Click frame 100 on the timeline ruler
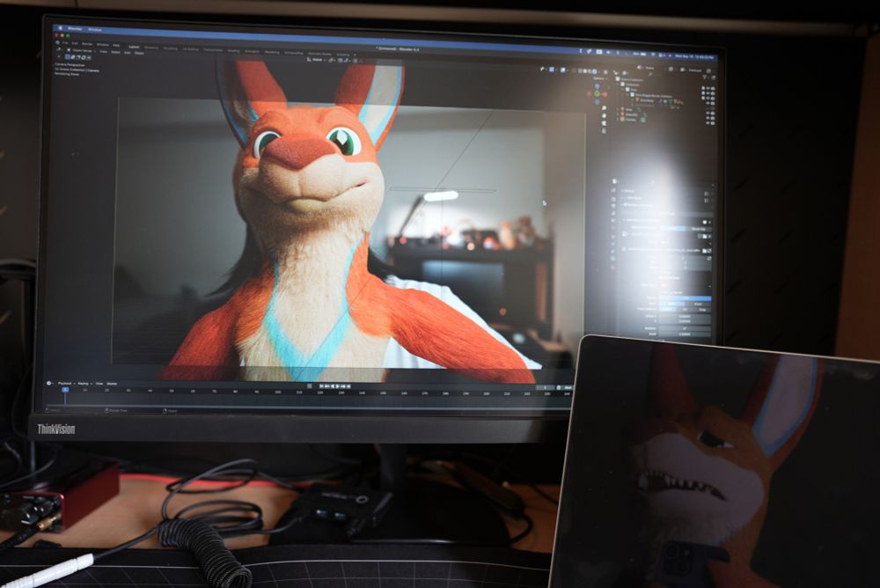 277,392
